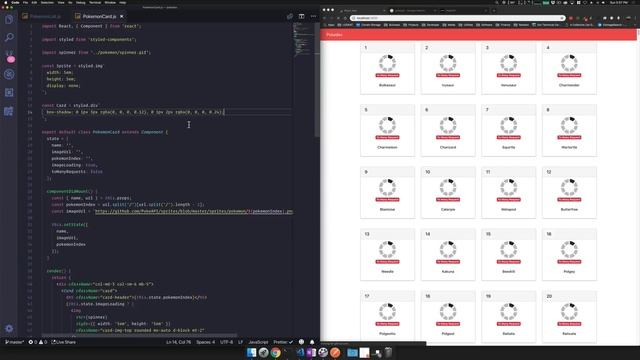Screen dimensions: 640x360
Task: Click Pokemon card number 1 Bulbasaur
Action: [387, 69]
